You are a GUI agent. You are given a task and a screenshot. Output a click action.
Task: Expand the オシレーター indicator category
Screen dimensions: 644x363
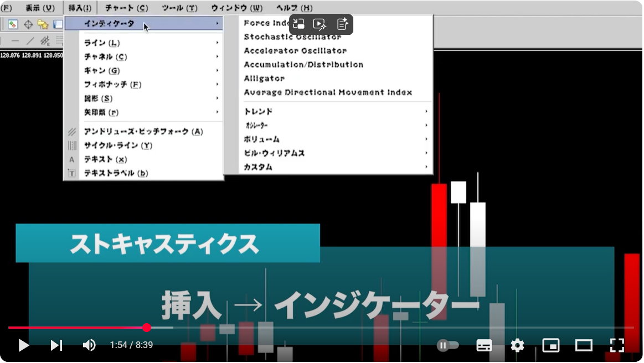[x=336, y=125]
